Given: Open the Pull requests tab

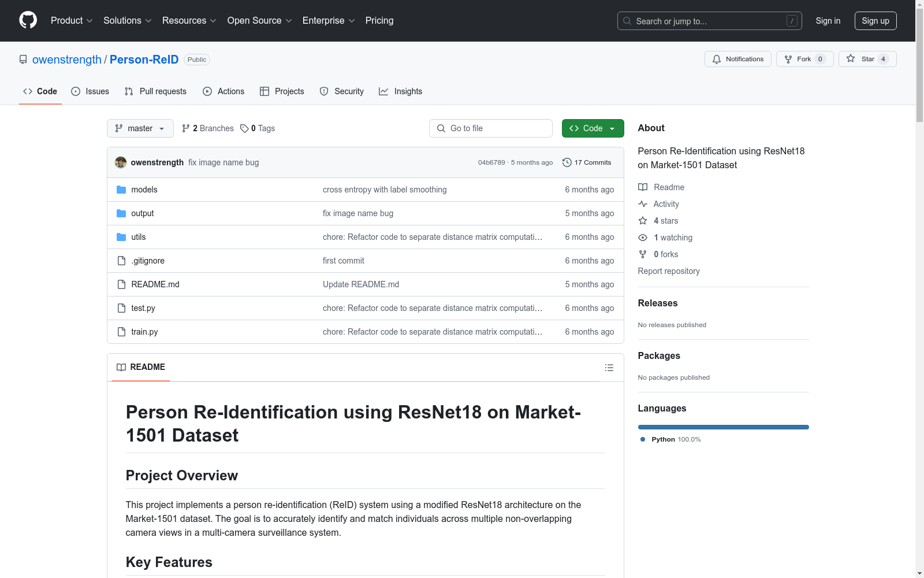Looking at the screenshot, I should [x=155, y=91].
